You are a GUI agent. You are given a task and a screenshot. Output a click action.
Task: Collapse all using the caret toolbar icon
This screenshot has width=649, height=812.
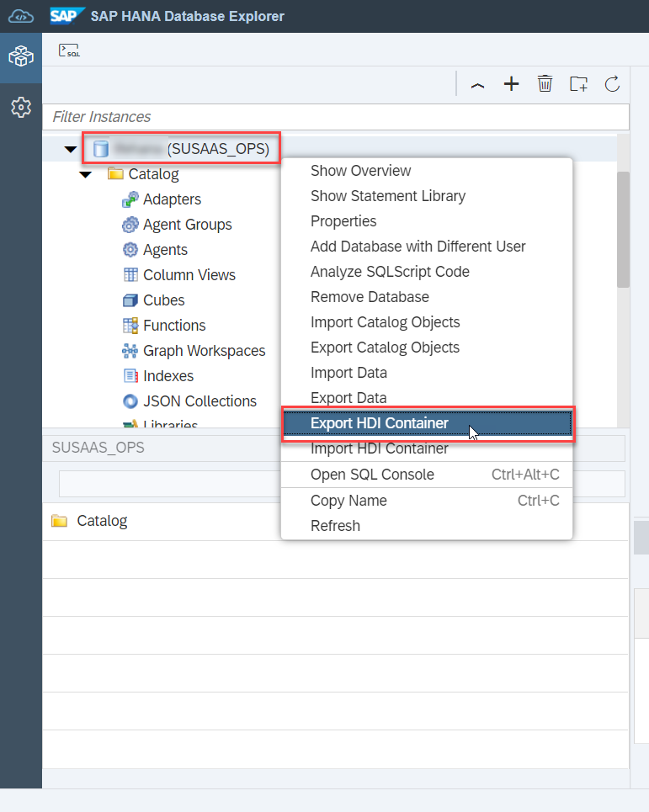(x=477, y=84)
